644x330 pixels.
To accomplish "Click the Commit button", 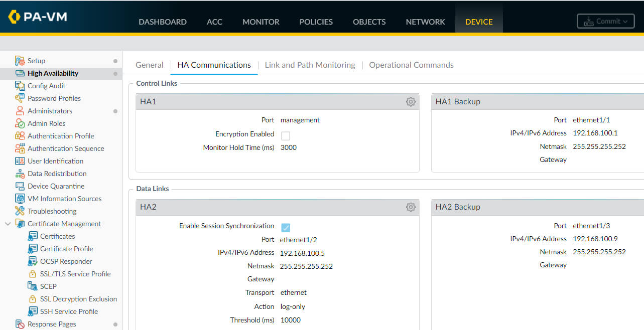I will click(x=605, y=21).
